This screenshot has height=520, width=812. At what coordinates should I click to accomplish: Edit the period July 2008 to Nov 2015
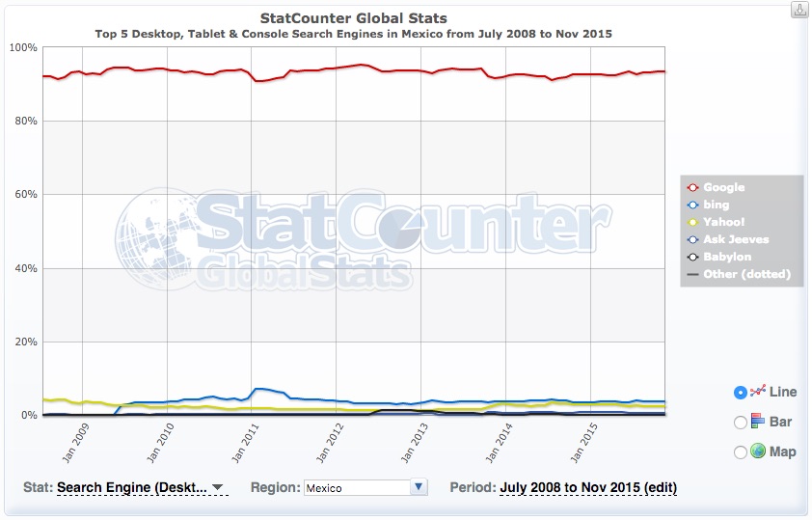(x=588, y=487)
